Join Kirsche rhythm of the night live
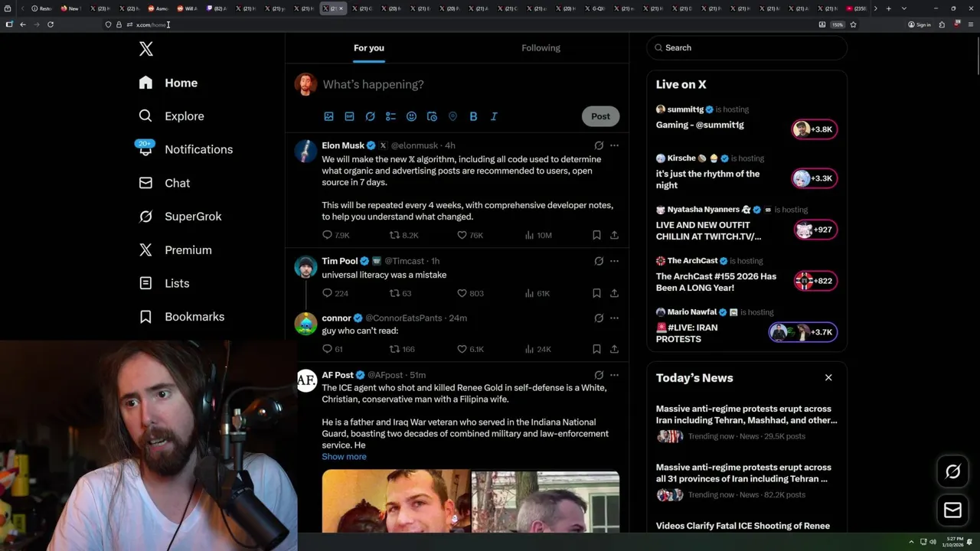This screenshot has width=980, height=551. [x=815, y=178]
